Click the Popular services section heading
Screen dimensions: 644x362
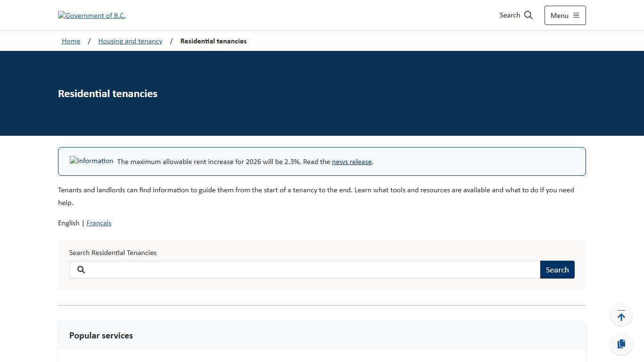pos(101,336)
